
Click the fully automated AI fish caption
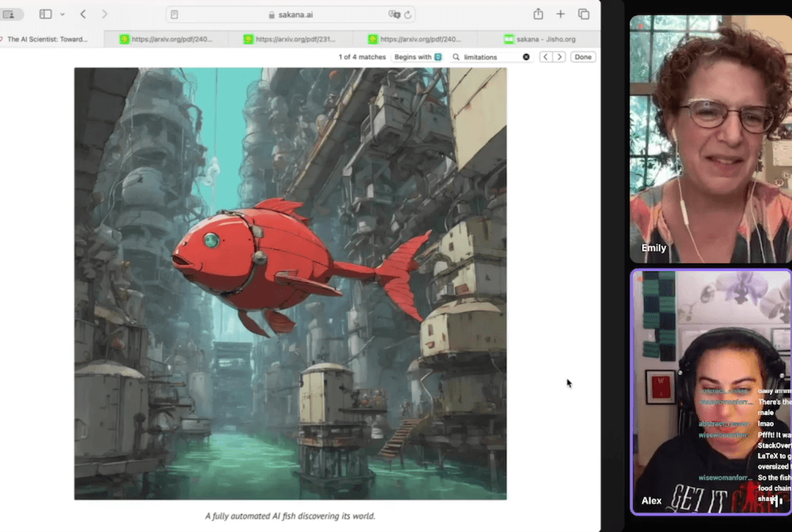click(290, 516)
